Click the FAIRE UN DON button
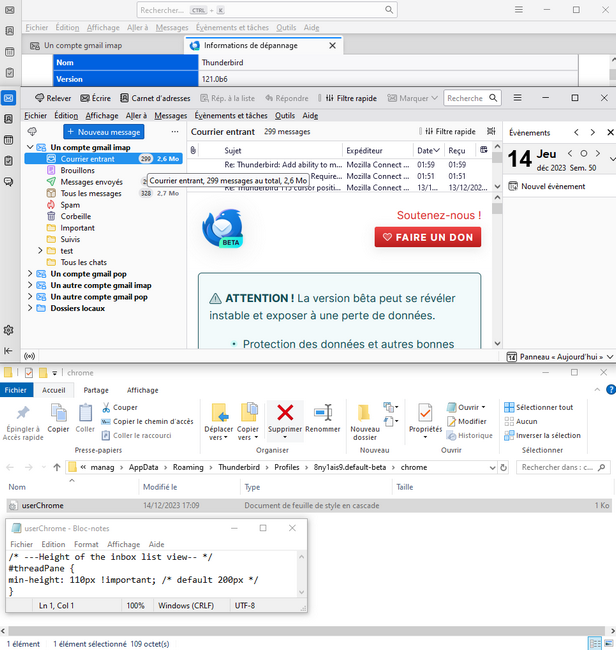The height and width of the screenshot is (650, 616). (428, 237)
